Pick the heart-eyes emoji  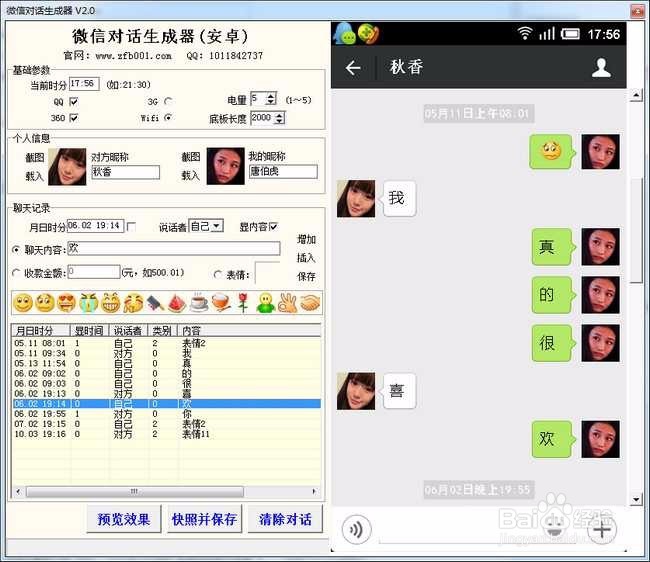67,303
